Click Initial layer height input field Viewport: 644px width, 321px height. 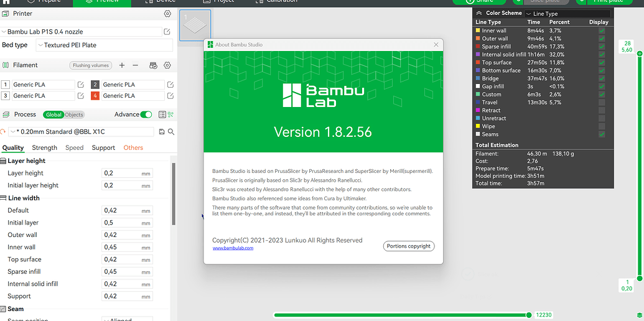(x=128, y=185)
